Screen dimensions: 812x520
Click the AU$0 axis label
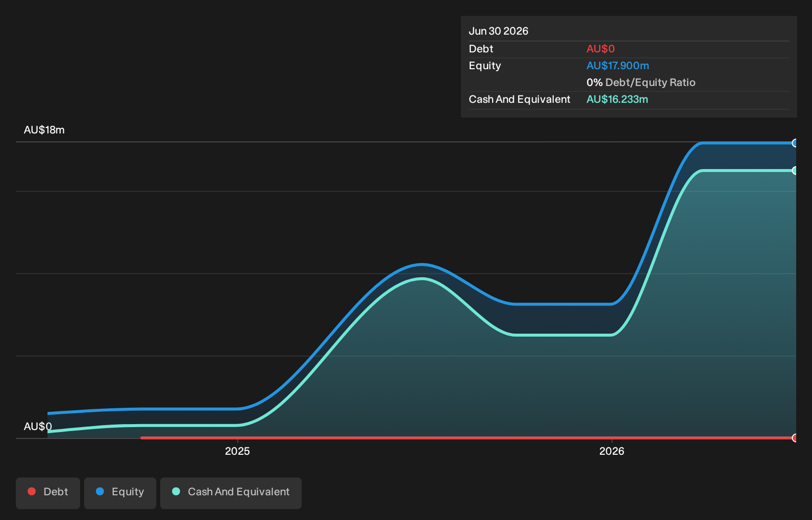point(38,427)
